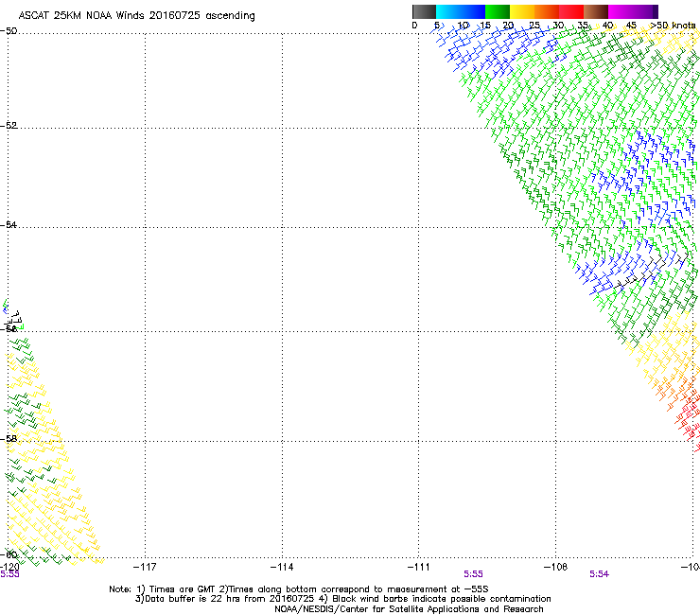
Task: Click the latitude label "-50"
Action: pyautogui.click(x=9, y=31)
